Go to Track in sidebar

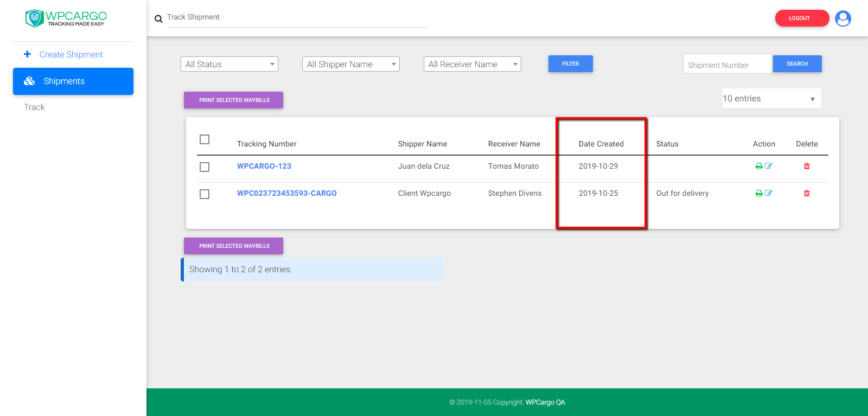pos(34,107)
